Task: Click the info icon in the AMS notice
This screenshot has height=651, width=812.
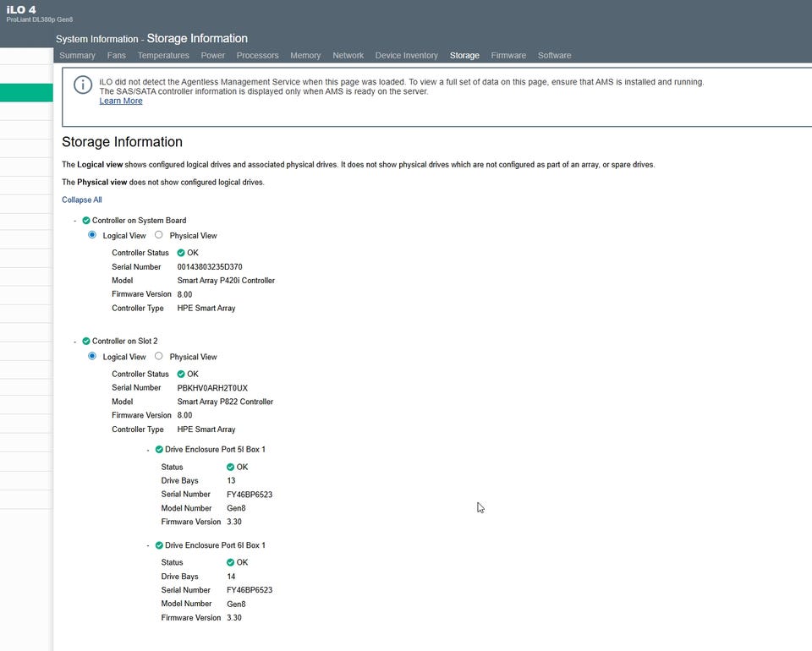Action: [83, 85]
